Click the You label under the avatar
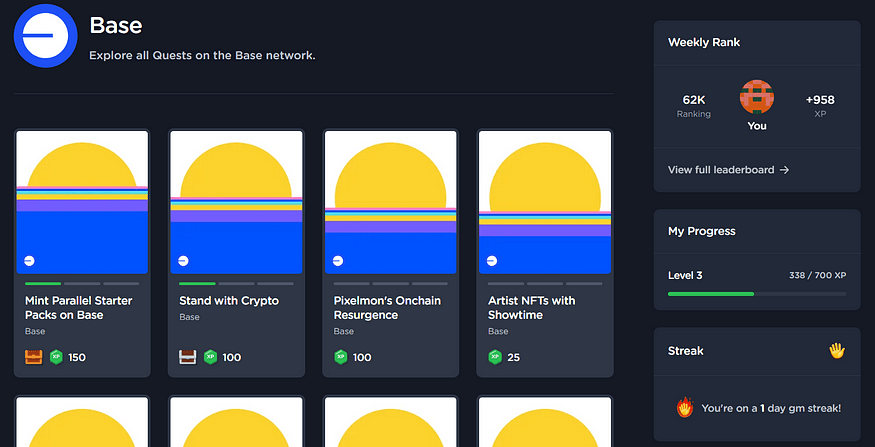 point(757,126)
